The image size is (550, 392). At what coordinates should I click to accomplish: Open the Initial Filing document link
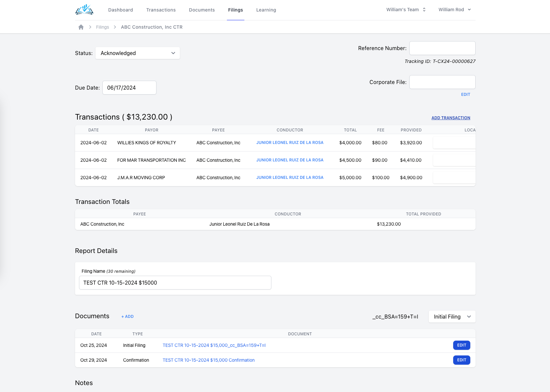click(x=214, y=345)
